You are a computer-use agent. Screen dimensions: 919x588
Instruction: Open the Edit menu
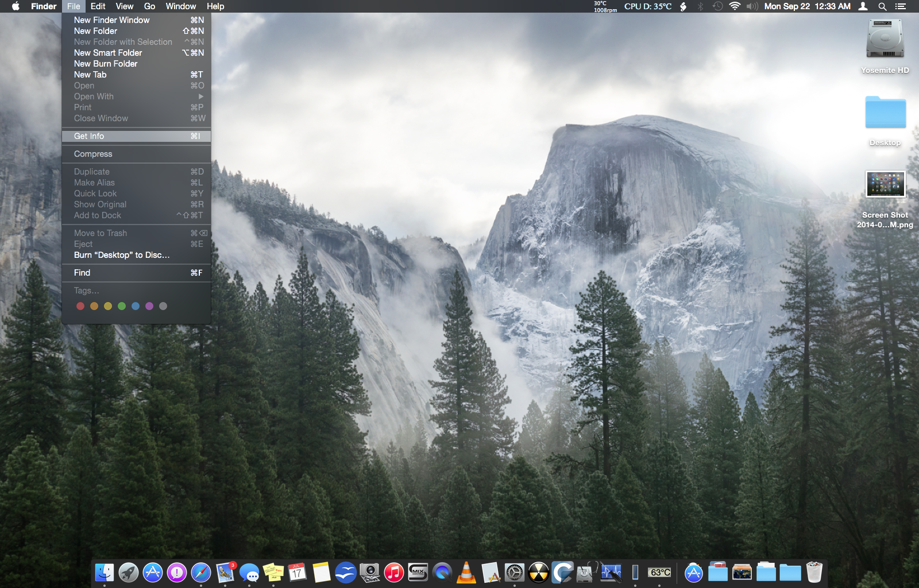coord(98,6)
